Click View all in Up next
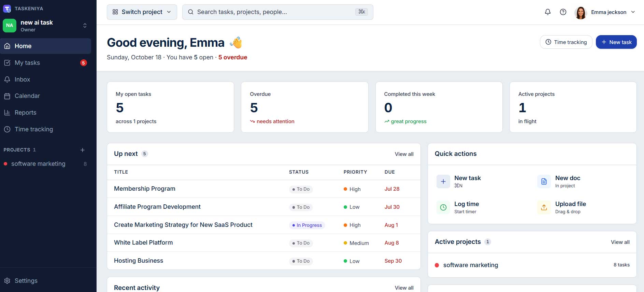This screenshot has height=292, width=644. pos(404,154)
